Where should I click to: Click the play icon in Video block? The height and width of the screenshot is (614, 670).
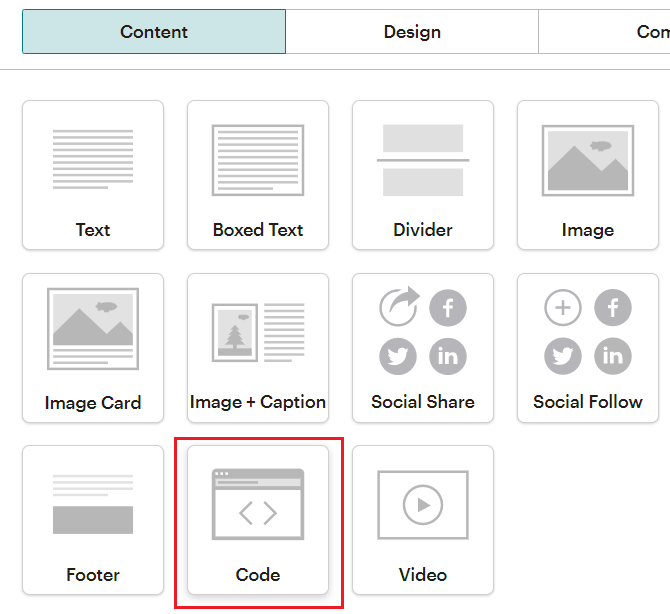[422, 506]
